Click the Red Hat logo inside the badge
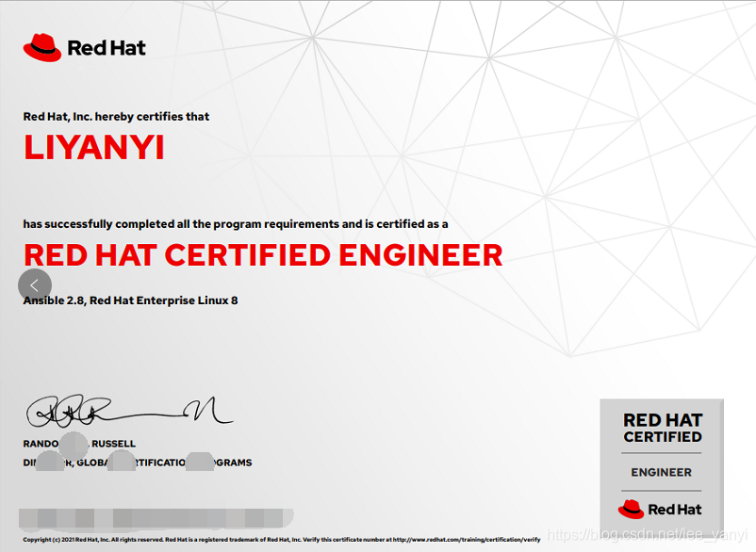Screen dimensions: 756x552 tap(660, 509)
